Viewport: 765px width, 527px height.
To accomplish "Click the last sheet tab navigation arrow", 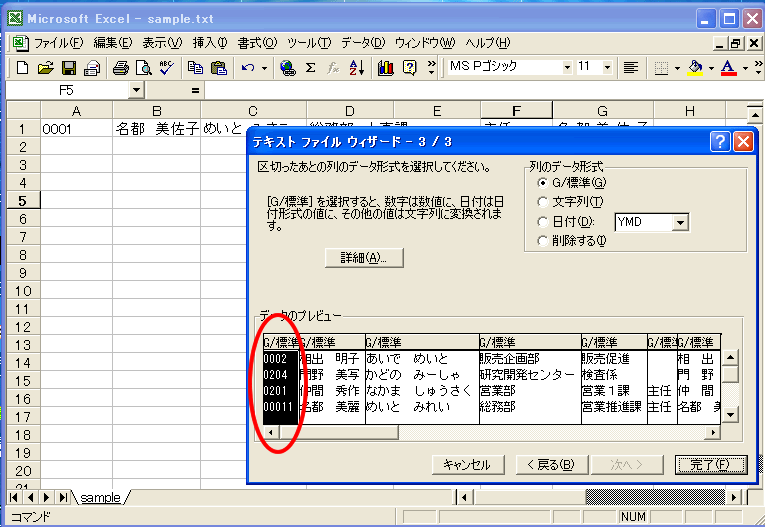I will 63,498.
